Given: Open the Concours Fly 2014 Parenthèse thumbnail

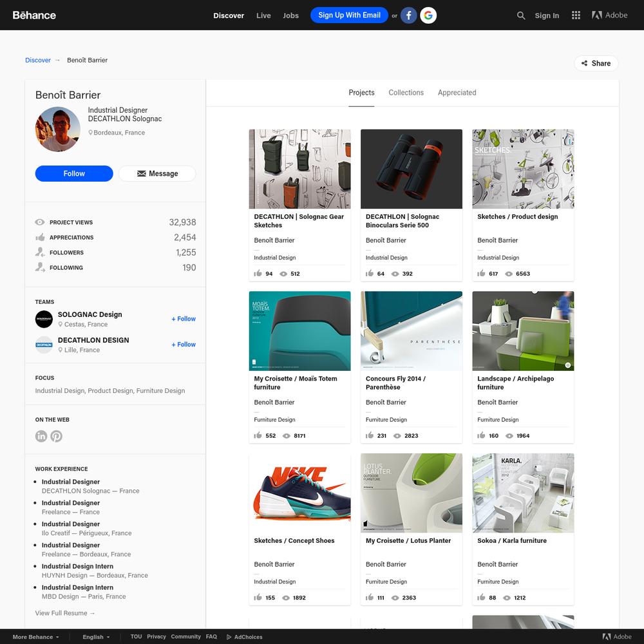Looking at the screenshot, I should click(x=411, y=331).
